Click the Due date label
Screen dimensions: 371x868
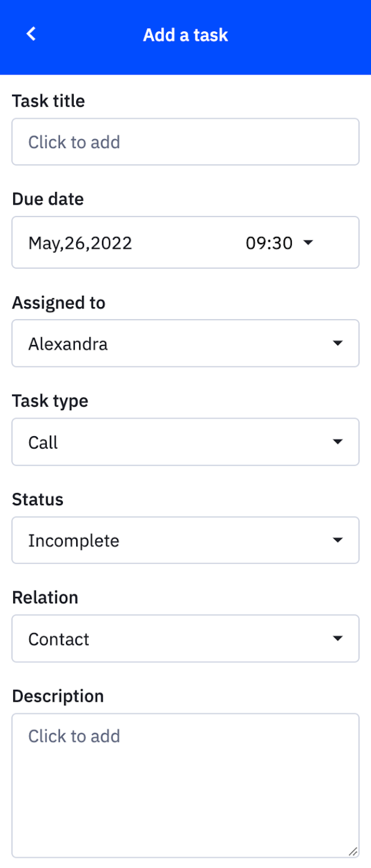click(x=48, y=199)
